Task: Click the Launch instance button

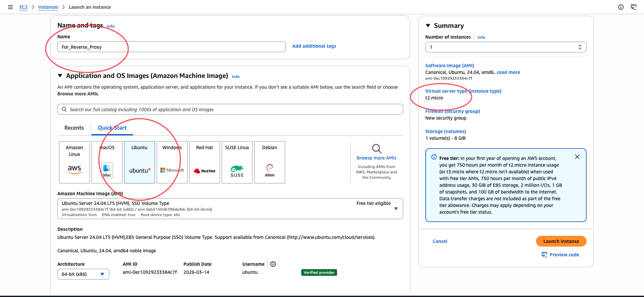Action: point(561,241)
